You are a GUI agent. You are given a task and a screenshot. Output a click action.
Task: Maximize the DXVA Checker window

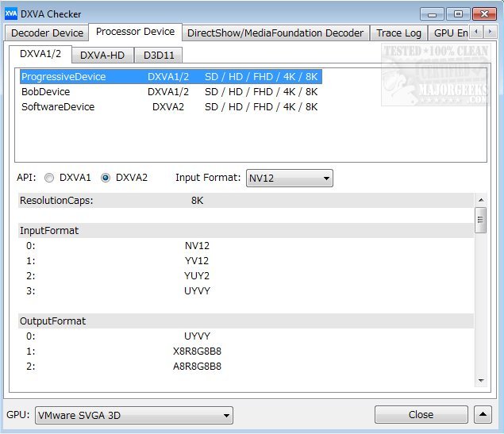(x=458, y=14)
